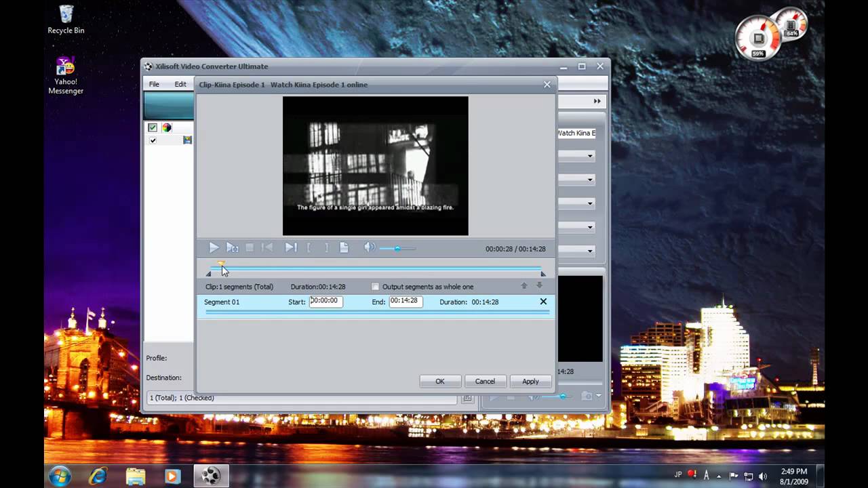Open Windows Explorer folder on taskbar
Image resolution: width=868 pixels, height=488 pixels.
click(x=136, y=476)
